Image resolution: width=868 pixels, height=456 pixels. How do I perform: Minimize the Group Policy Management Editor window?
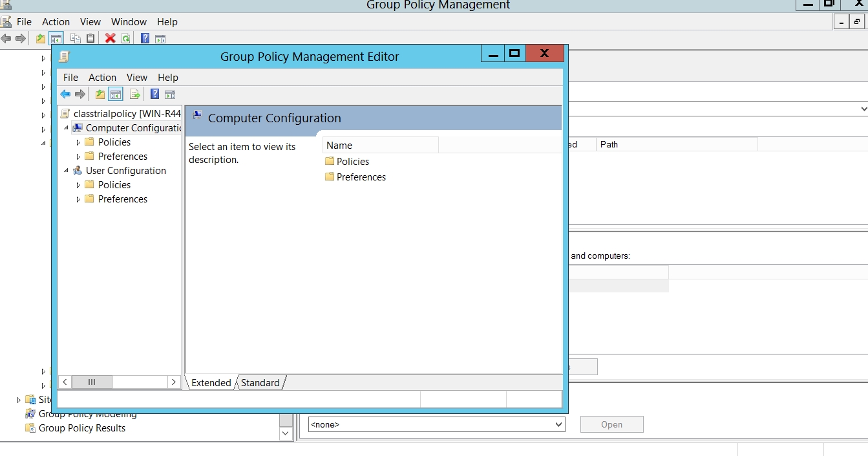(493, 54)
